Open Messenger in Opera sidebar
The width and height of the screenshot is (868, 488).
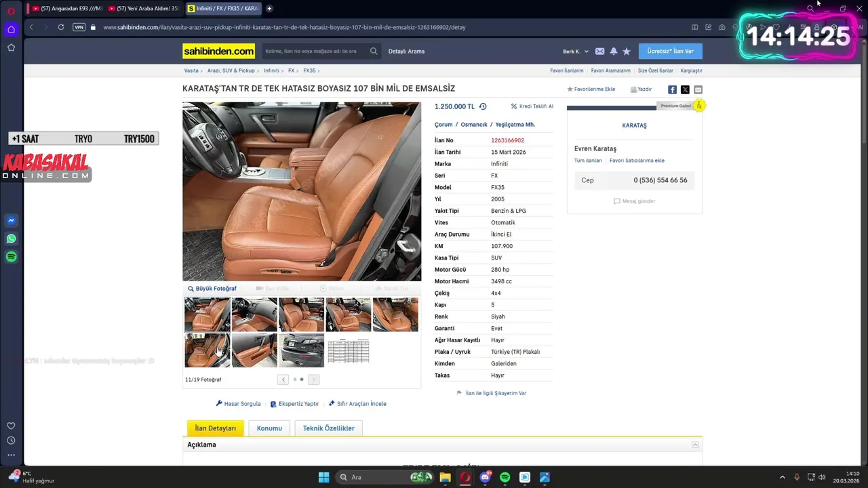tap(11, 220)
